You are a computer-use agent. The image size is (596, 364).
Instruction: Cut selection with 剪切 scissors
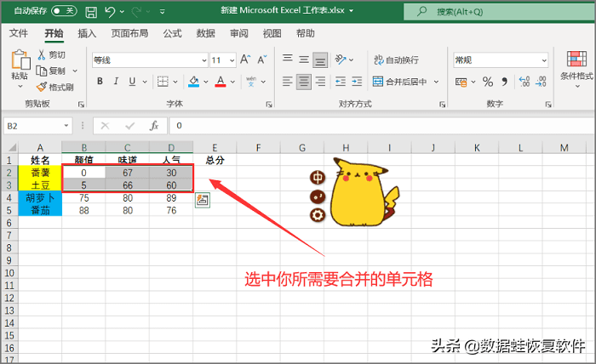pyautogui.click(x=51, y=54)
